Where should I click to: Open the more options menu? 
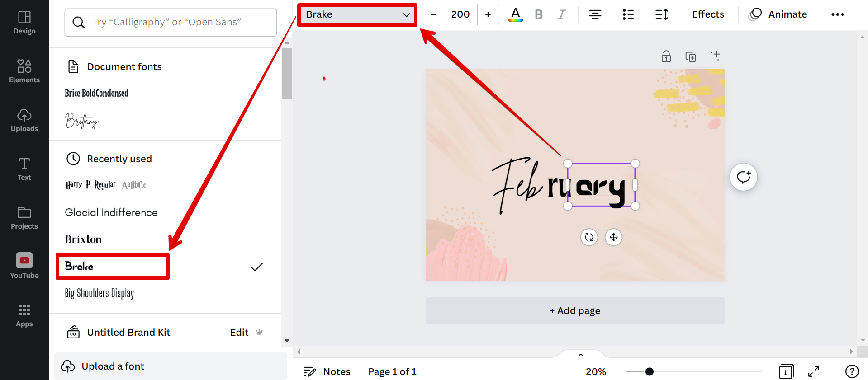coord(838,14)
